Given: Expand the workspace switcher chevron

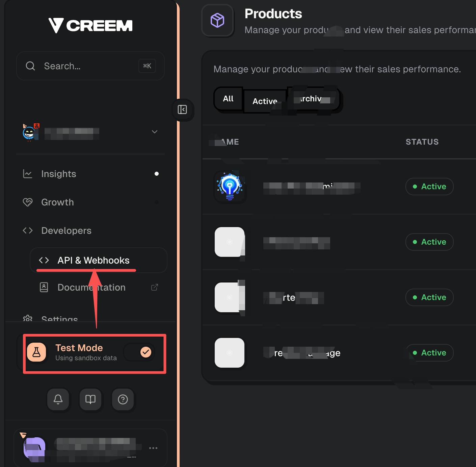Looking at the screenshot, I should click(155, 132).
